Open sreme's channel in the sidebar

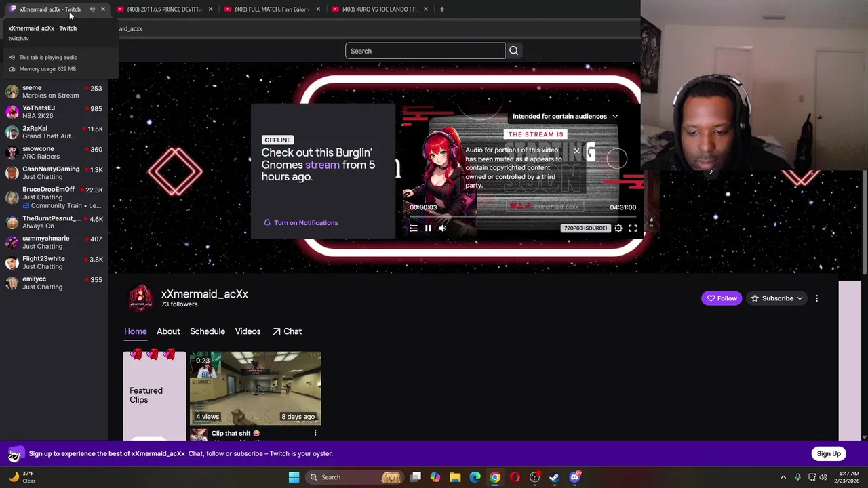tap(54, 91)
